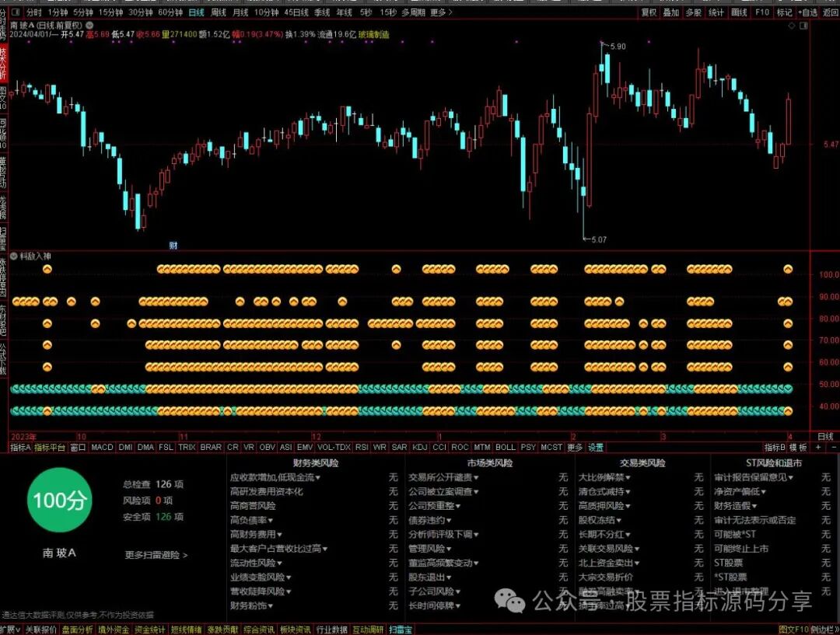Select the OBV indicator

(267, 447)
